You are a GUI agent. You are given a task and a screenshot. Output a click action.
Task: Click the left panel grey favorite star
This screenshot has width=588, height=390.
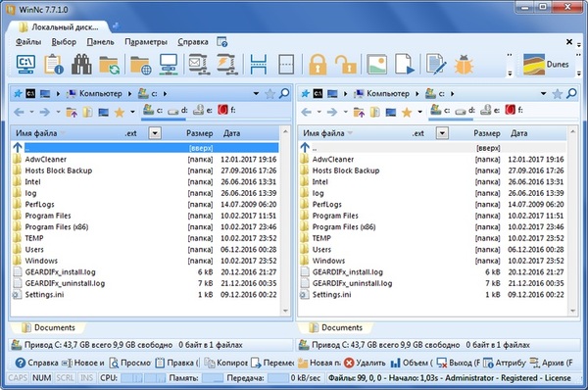click(269, 93)
